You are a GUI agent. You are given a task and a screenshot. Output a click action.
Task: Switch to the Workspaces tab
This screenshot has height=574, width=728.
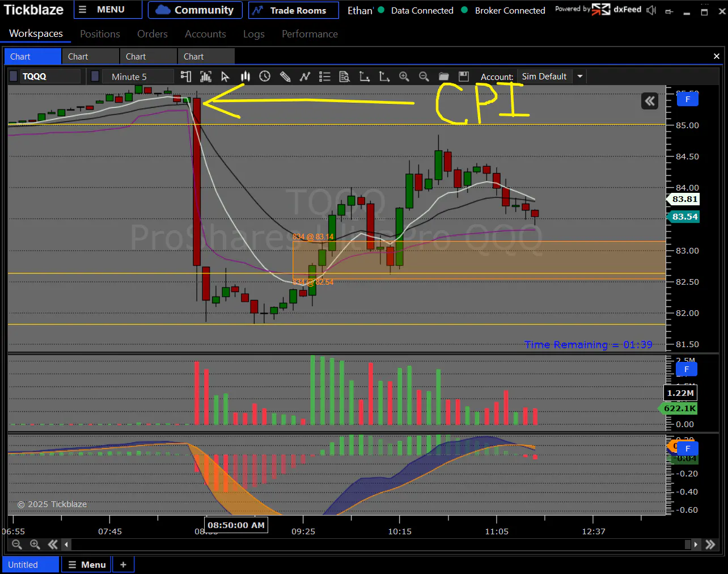click(36, 33)
